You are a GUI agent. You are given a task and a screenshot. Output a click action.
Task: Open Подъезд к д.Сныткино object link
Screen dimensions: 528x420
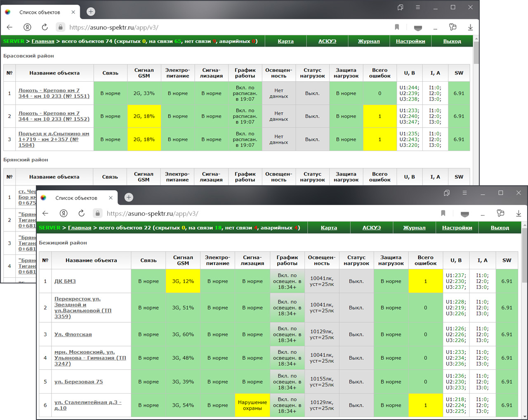[x=54, y=139]
